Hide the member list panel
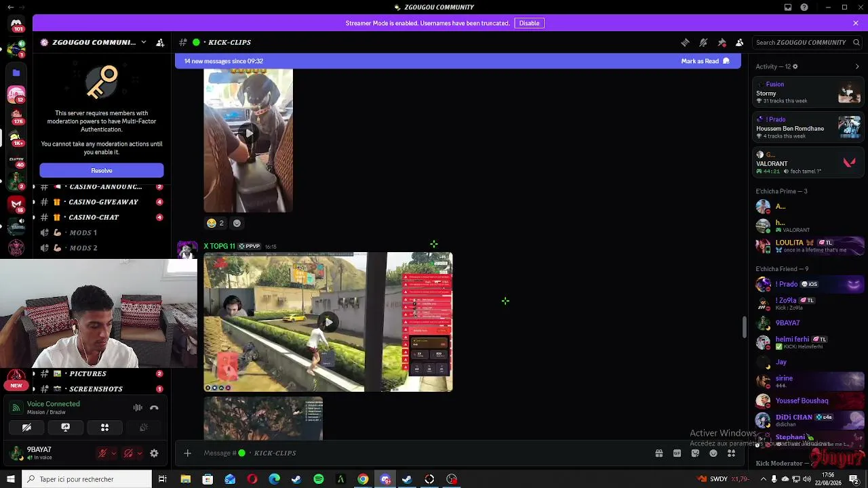Viewport: 868px width, 488px height. [740, 42]
